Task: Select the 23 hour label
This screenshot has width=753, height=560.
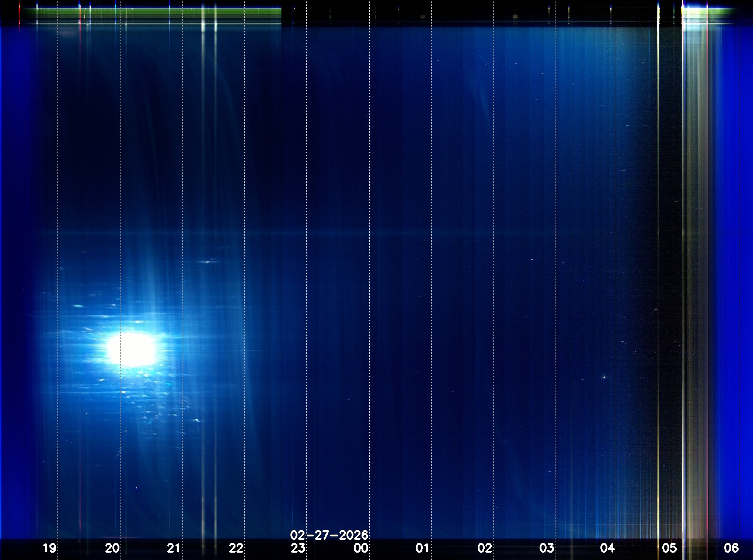Action: click(x=298, y=548)
